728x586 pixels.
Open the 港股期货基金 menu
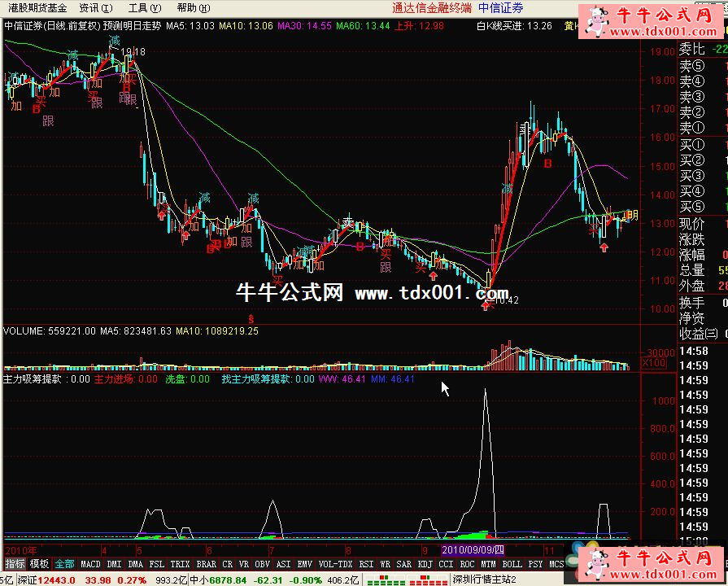(x=37, y=8)
